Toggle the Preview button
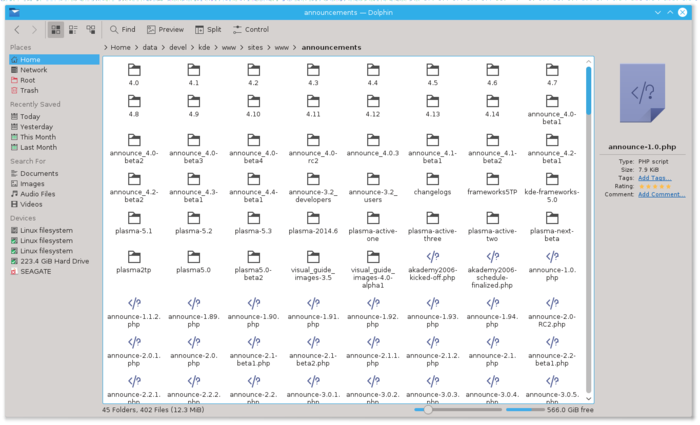The height and width of the screenshot is (425, 700). tap(165, 29)
